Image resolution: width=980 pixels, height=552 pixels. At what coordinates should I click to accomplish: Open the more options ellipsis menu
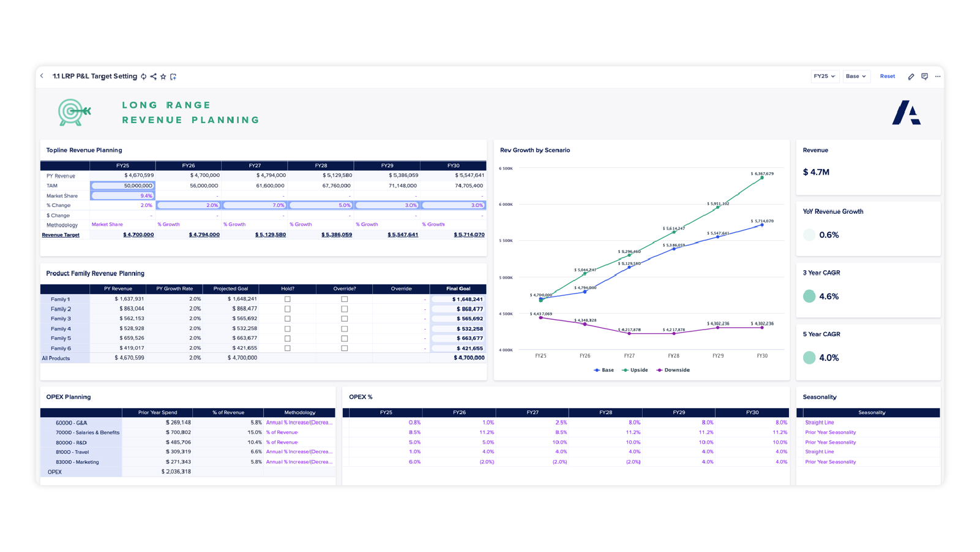pos(938,76)
